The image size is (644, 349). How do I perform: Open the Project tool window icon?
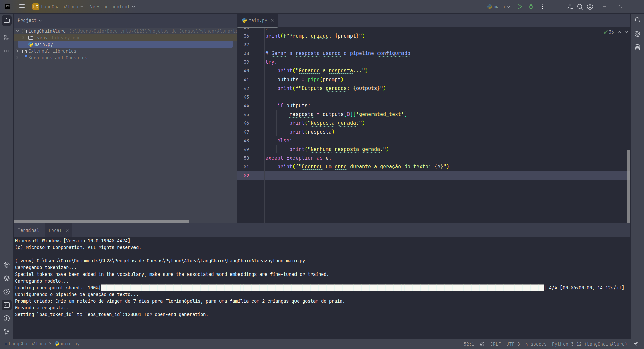(x=7, y=20)
